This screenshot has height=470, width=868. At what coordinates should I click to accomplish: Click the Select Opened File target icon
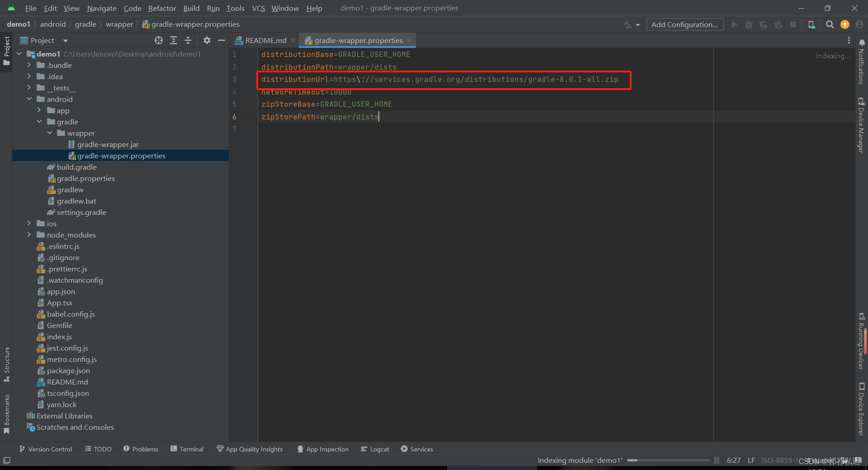point(159,40)
